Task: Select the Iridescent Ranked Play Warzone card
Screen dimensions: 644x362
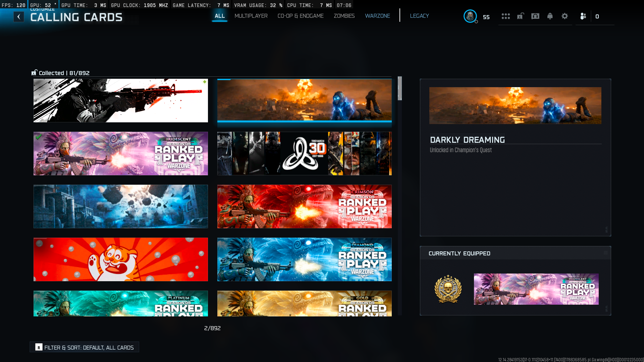Action: (121, 154)
